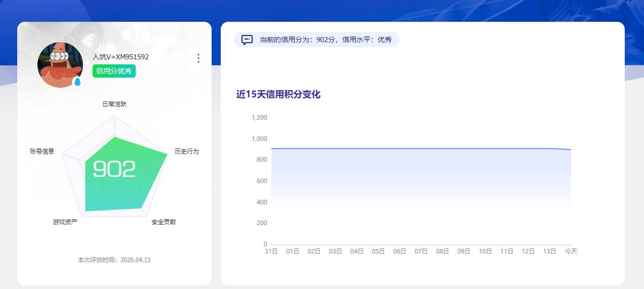This screenshot has height=289, width=644.
Task: Click the 近15天信用积分变化 heading
Action: [278, 94]
